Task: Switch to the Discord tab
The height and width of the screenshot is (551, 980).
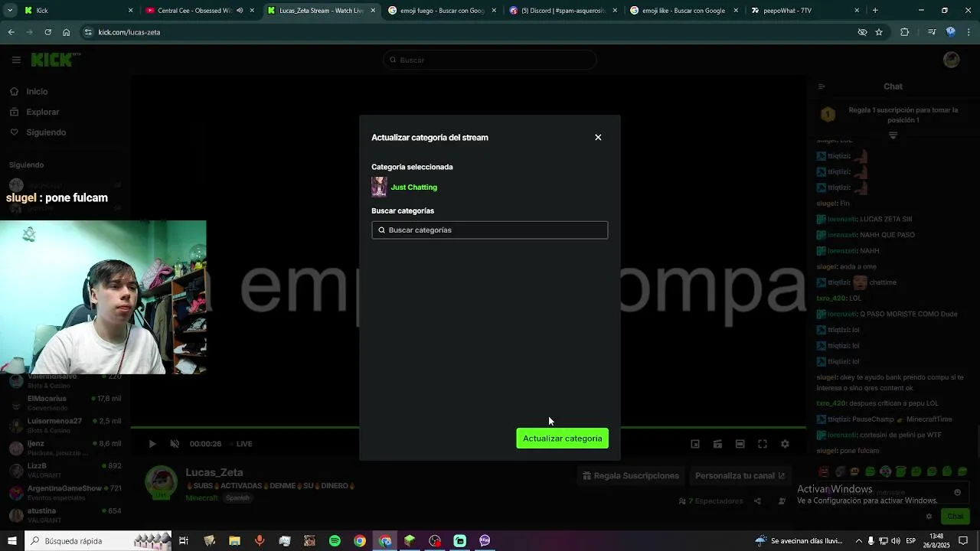Action: (563, 11)
